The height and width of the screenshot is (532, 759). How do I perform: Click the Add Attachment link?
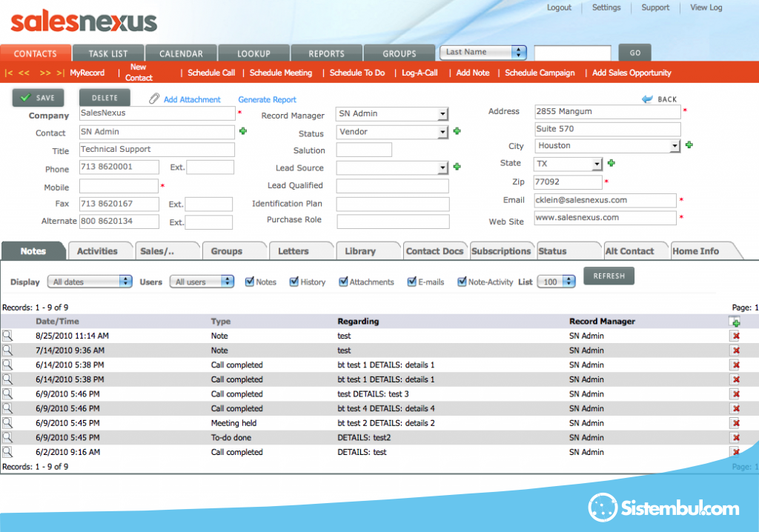click(x=192, y=99)
